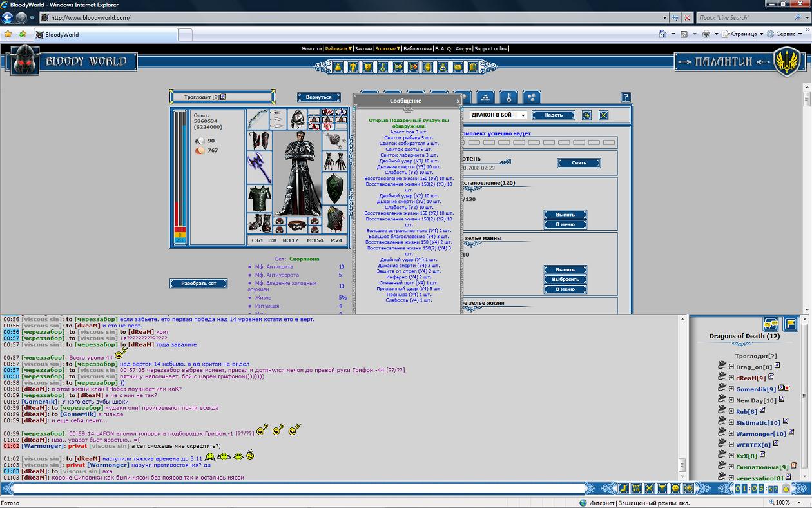The height and width of the screenshot is (508, 812).
Task: Switch to the hierarchy icon tab
Action: coord(485,97)
